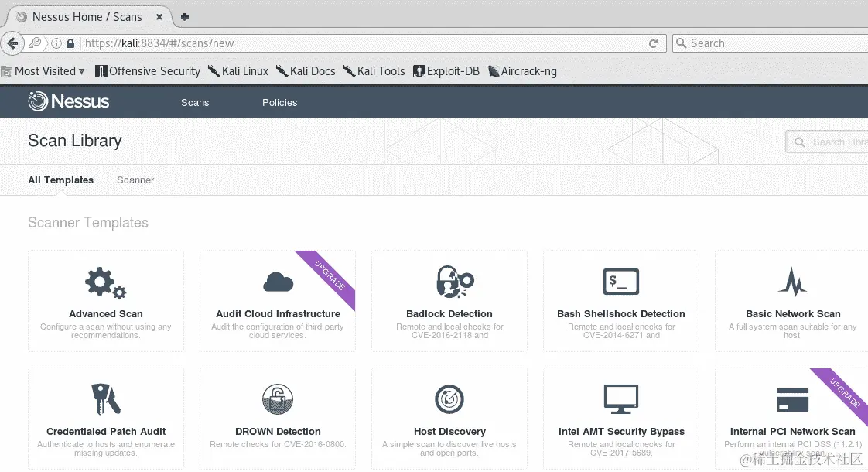The width and height of the screenshot is (868, 472).
Task: Click the Bash Shellshock terminal icon
Action: coord(621,282)
